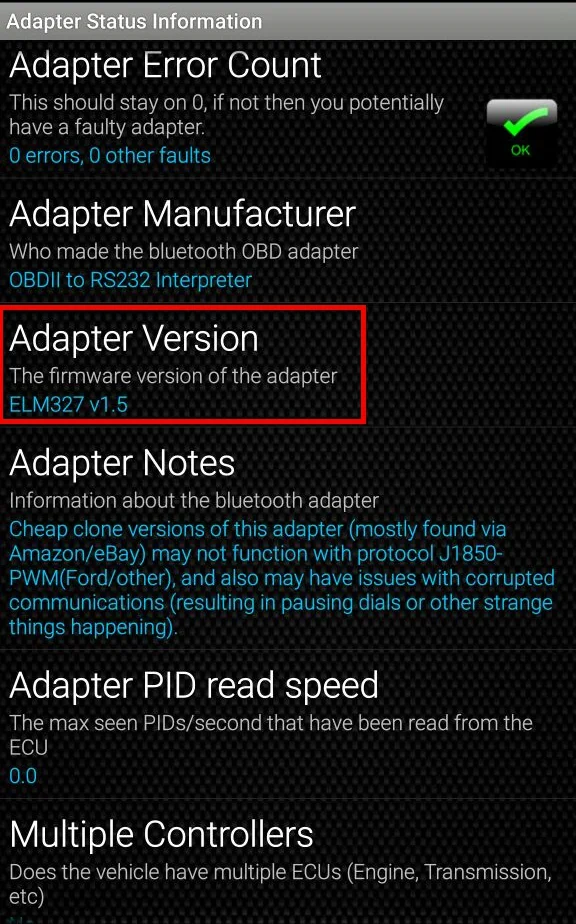Viewport: 576px width, 924px height.
Task: Select the Adapter Version heading
Action: pos(134,338)
